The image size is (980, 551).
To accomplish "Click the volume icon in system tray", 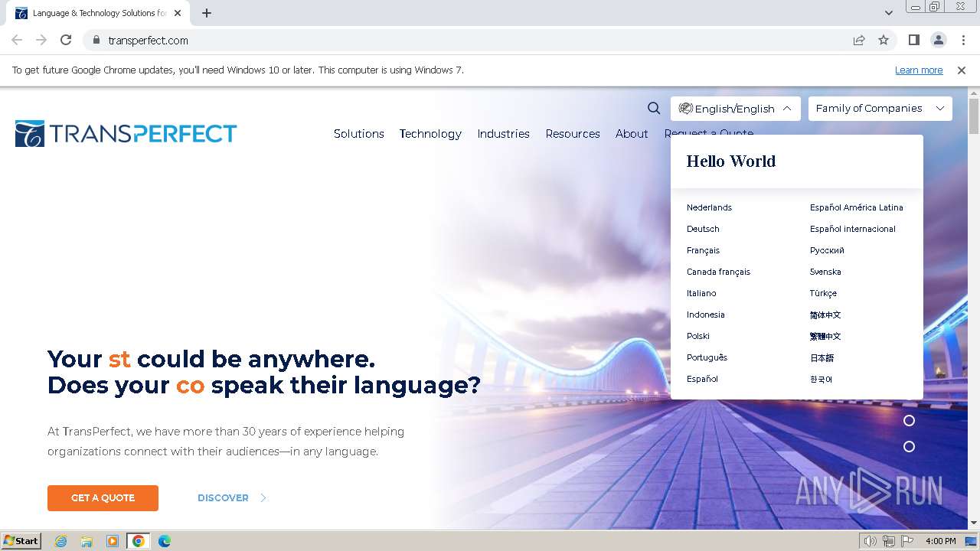I will click(x=870, y=541).
